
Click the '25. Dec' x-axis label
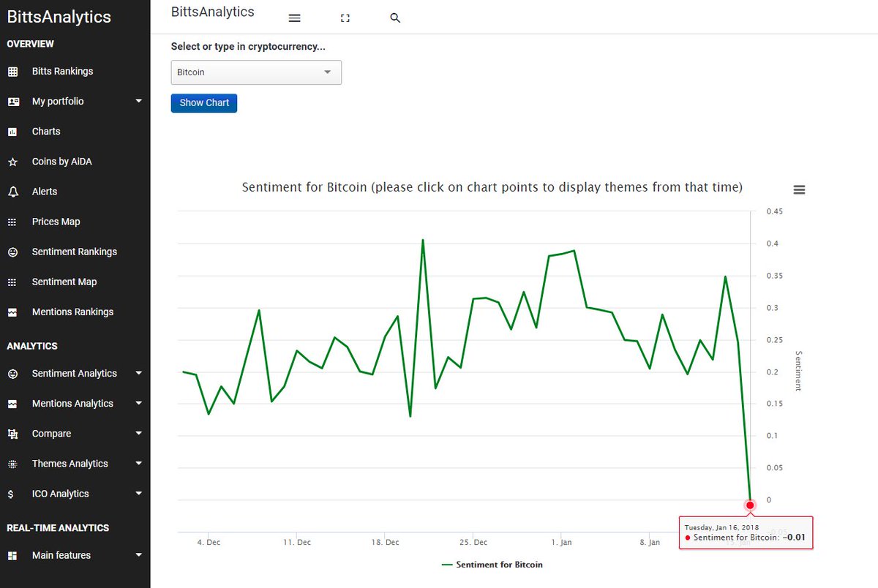(473, 543)
